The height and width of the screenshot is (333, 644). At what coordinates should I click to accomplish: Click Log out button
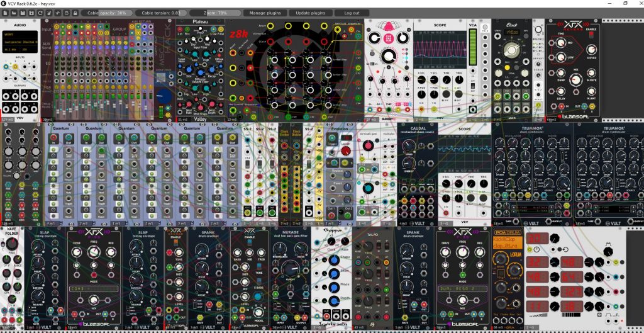(352, 13)
